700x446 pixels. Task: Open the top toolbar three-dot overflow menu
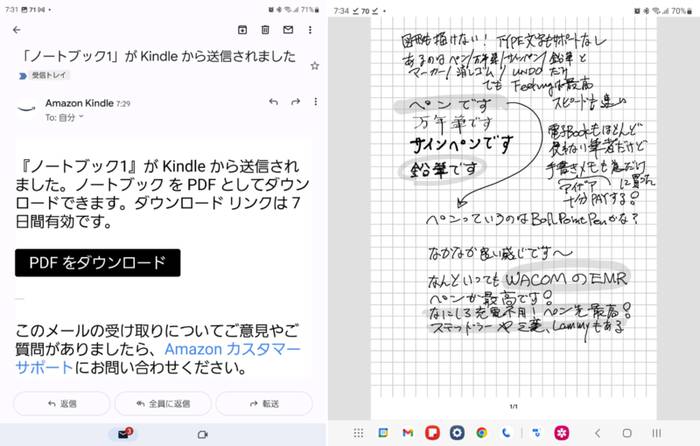click(x=310, y=30)
